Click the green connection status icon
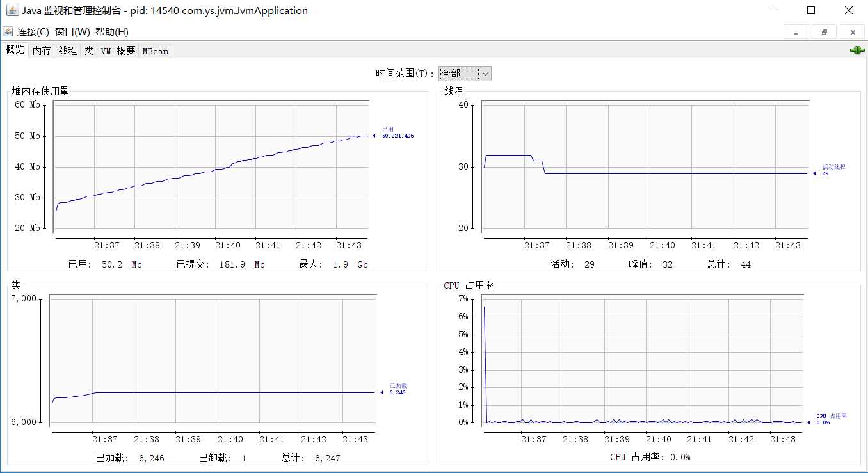This screenshot has height=473, width=868. [856, 51]
